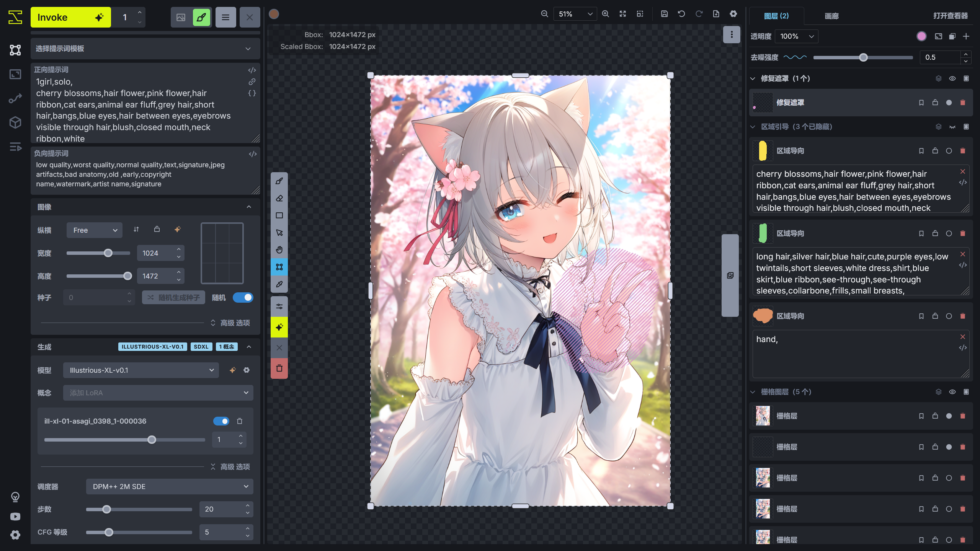Click the width 宽度 input field

point(158,253)
